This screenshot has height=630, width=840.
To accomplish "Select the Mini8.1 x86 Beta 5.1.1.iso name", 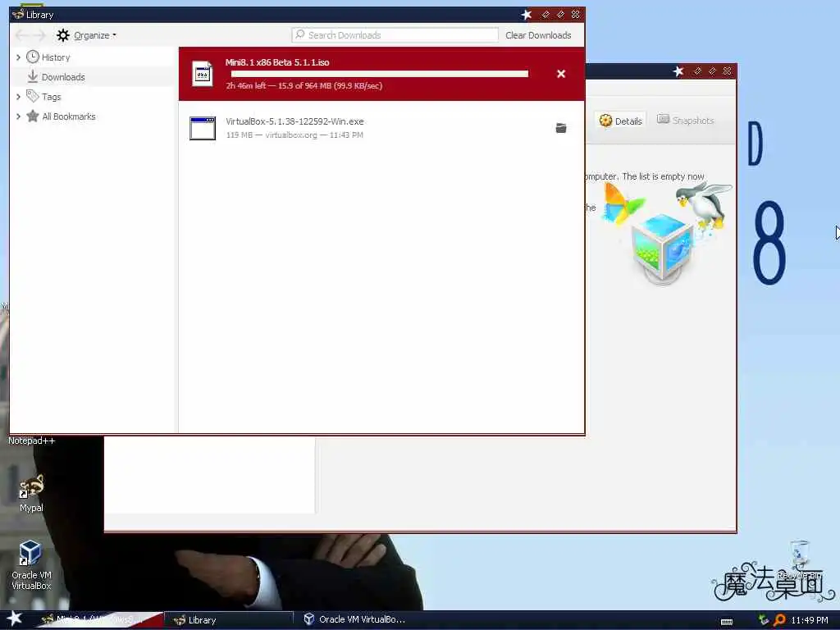I will (x=277, y=62).
